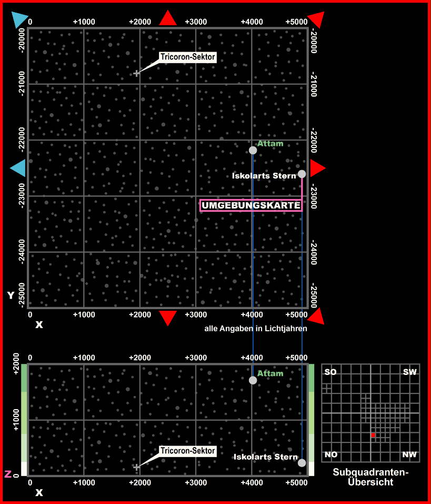Select the NO corner of the subquadrant overview
Image resolution: width=431 pixels, height=504 pixels.
(x=331, y=454)
